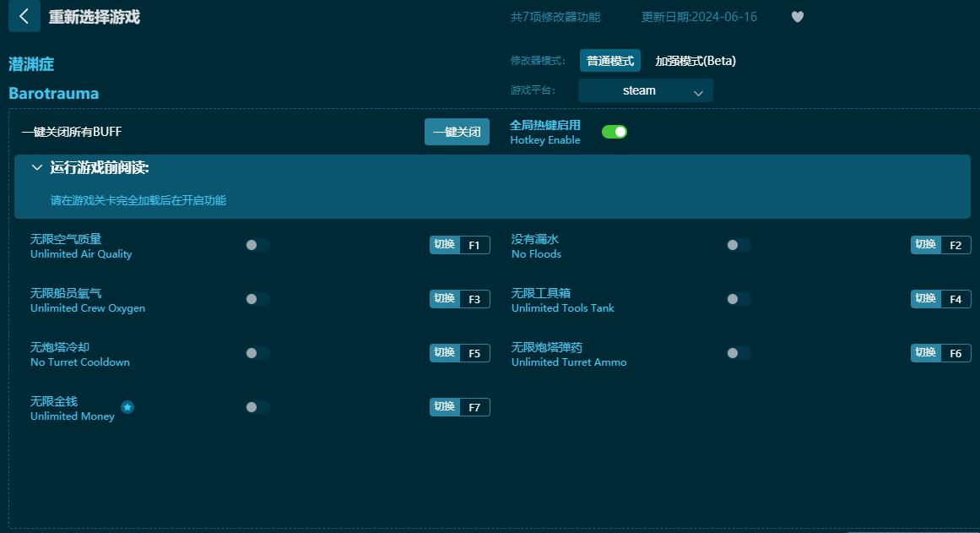Click the 一键关闭 button

tap(457, 132)
